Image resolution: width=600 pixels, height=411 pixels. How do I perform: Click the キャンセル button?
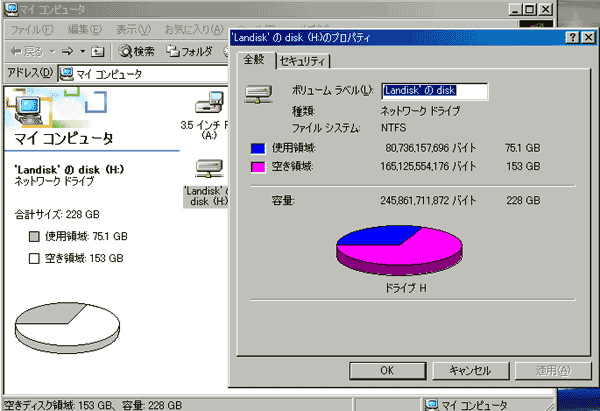coord(471,370)
